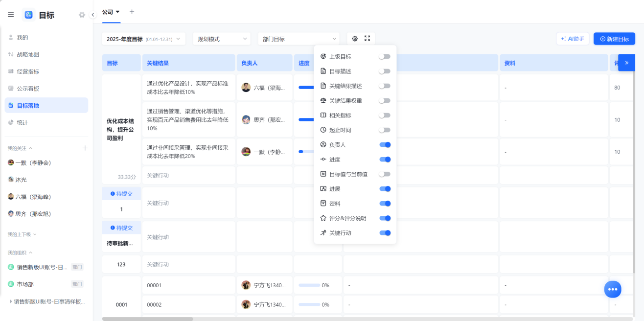Click the 关键结果权重 scale icon
The height and width of the screenshot is (321, 644).
tap(323, 100)
